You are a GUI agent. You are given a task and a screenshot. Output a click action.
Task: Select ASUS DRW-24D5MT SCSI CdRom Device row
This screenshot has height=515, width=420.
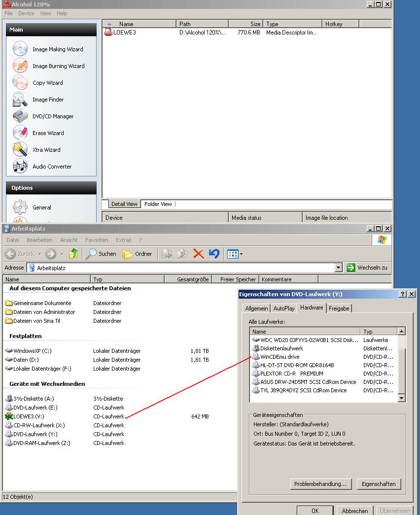(x=304, y=381)
